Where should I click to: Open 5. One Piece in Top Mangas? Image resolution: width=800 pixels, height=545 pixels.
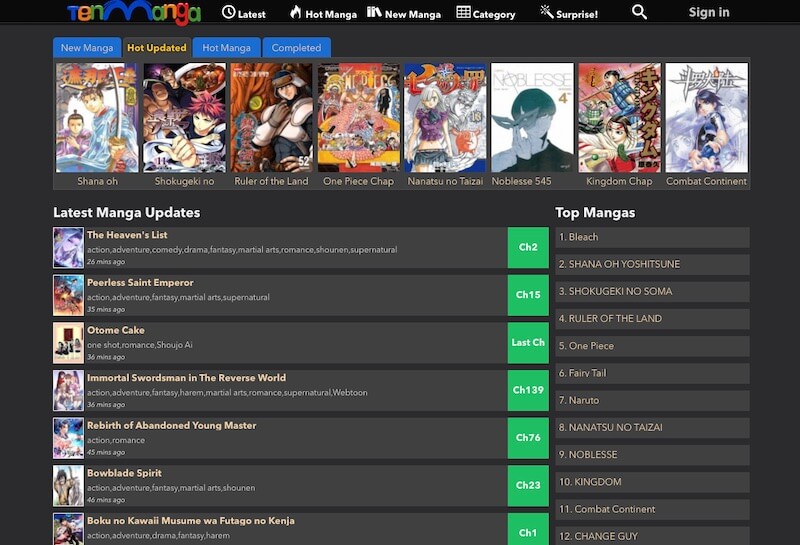point(652,346)
